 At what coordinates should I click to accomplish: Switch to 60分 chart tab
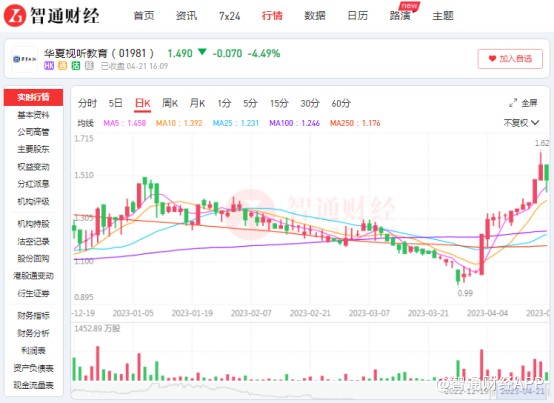pyautogui.click(x=341, y=103)
